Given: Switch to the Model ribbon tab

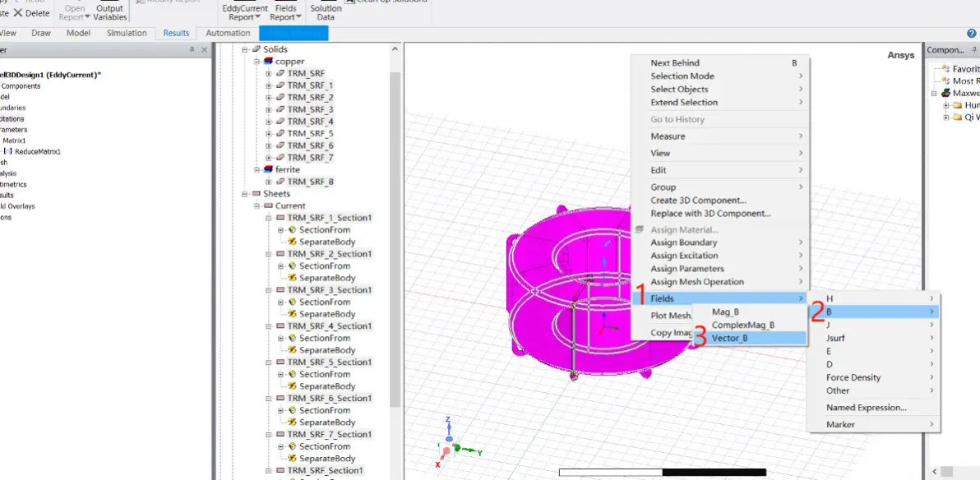Looking at the screenshot, I should (79, 33).
